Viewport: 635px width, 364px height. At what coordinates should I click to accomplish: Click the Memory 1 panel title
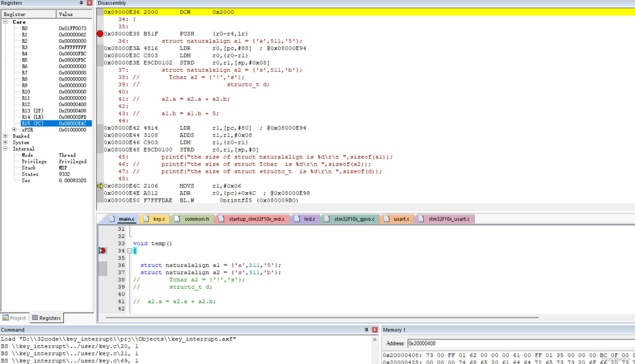pyautogui.click(x=394, y=330)
